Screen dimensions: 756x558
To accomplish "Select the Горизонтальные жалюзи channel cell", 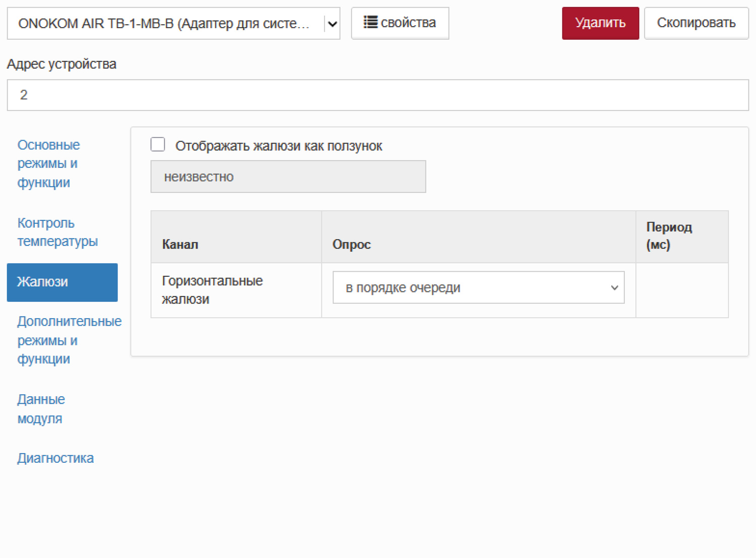I will [212, 290].
